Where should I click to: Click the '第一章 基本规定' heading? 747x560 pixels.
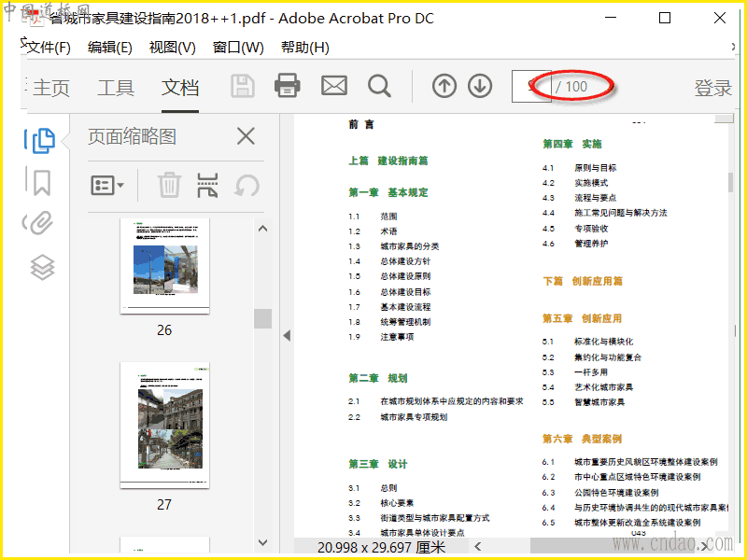click(388, 192)
